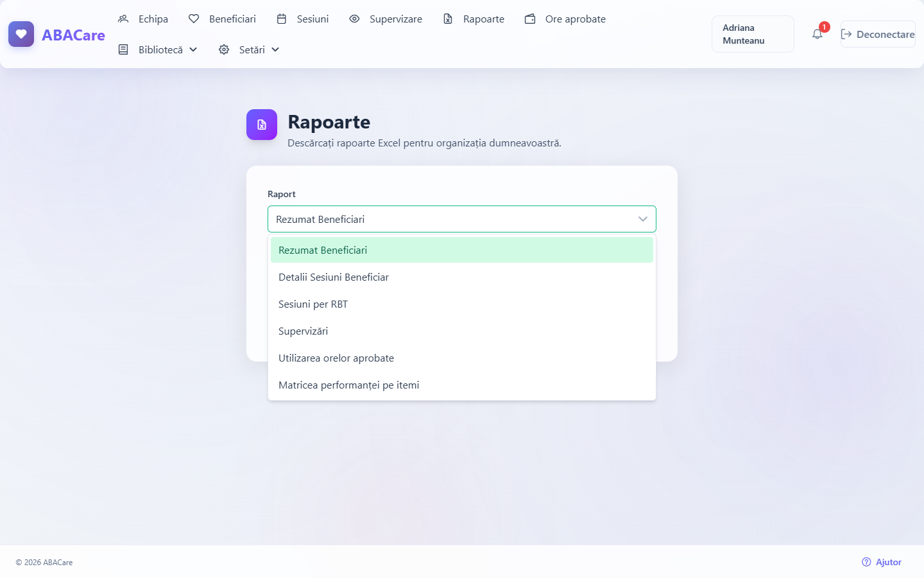Click the Deconectare logout arrow icon
The height and width of the screenshot is (578, 924).
point(846,34)
